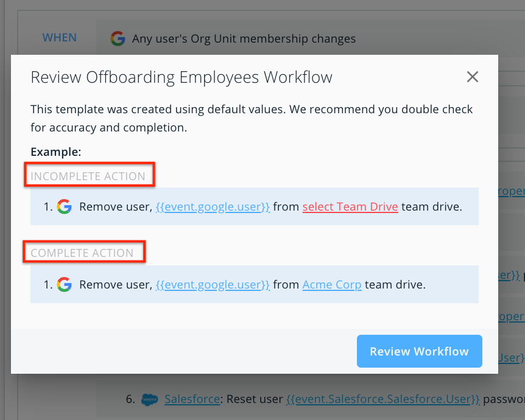Click the {{event.google.user}} token in the complete action

click(x=212, y=284)
